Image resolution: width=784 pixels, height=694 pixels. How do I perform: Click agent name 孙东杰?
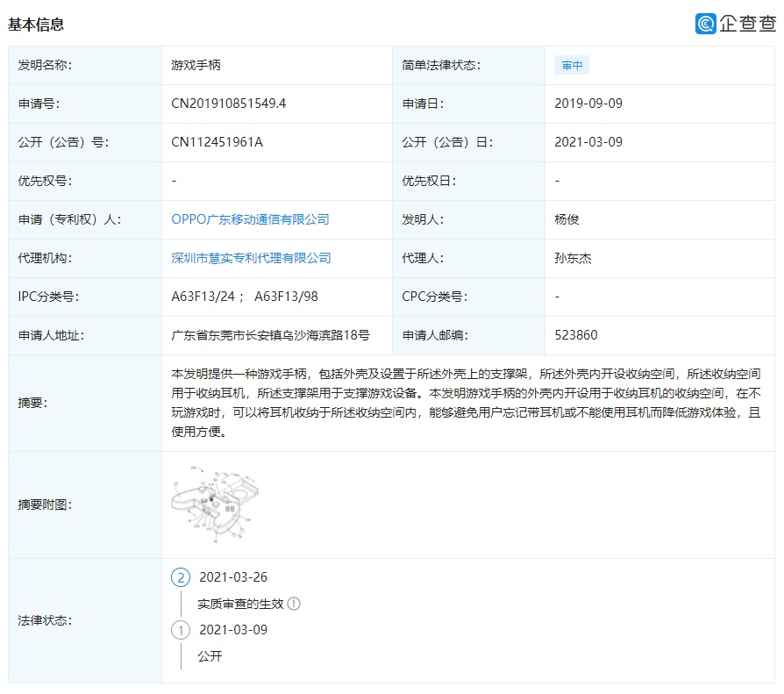click(574, 258)
